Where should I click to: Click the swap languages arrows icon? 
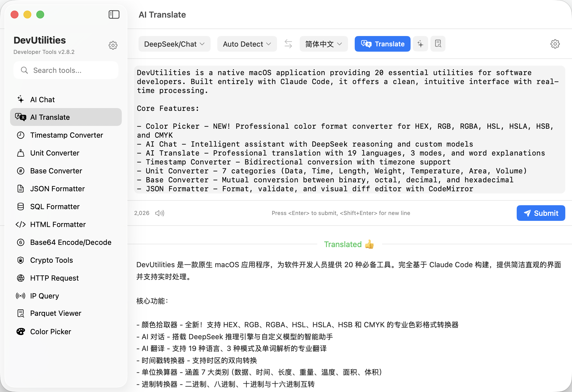pos(288,44)
